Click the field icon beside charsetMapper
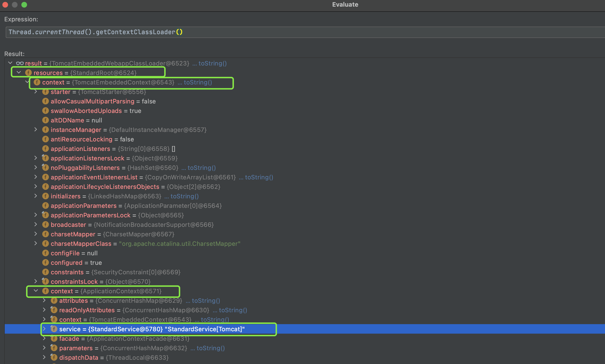 click(x=45, y=234)
